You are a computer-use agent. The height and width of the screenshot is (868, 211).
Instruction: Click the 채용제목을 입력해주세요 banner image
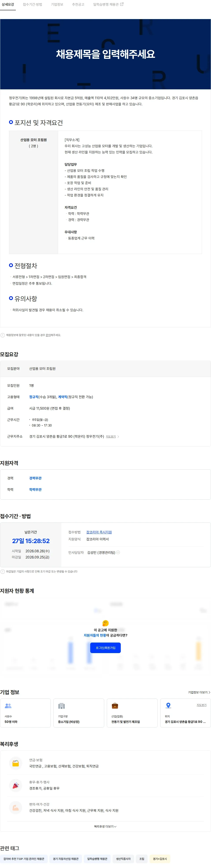click(105, 54)
